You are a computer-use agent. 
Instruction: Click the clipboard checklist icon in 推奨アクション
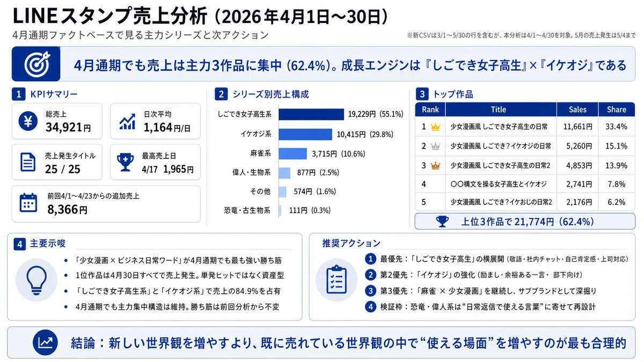(338, 279)
